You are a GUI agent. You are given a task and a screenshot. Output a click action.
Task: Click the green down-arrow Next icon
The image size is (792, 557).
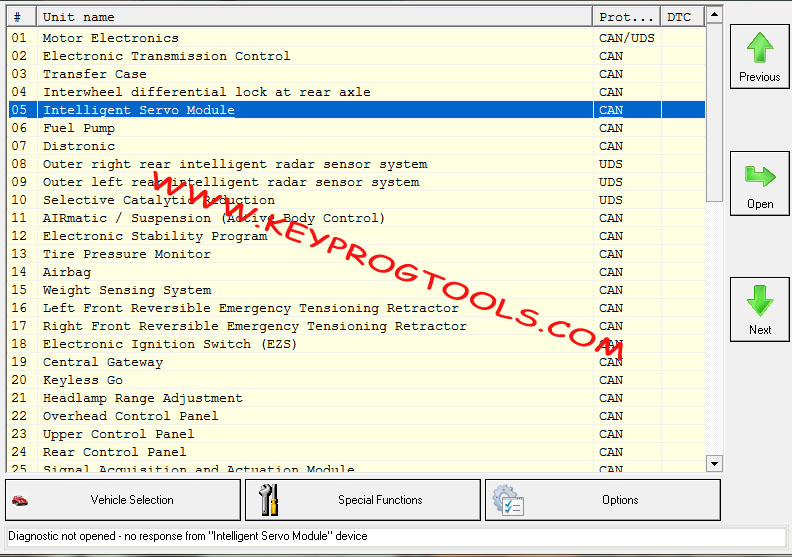pos(759,302)
